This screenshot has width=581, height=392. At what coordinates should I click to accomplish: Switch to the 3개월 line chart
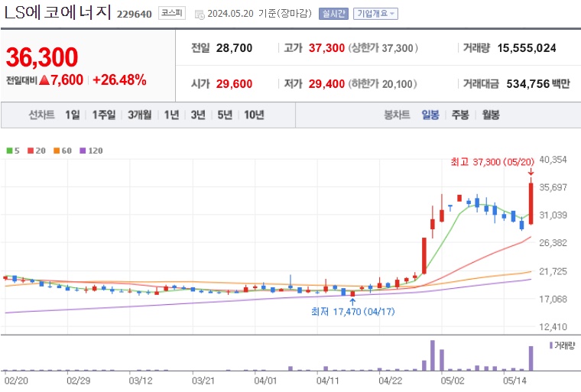[x=140, y=115]
